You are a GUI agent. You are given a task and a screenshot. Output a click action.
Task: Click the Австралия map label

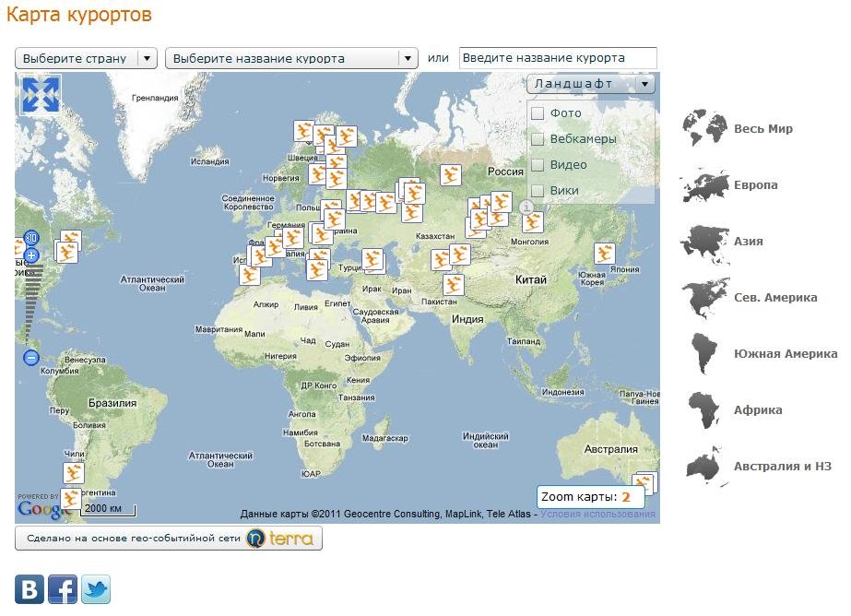pos(611,449)
